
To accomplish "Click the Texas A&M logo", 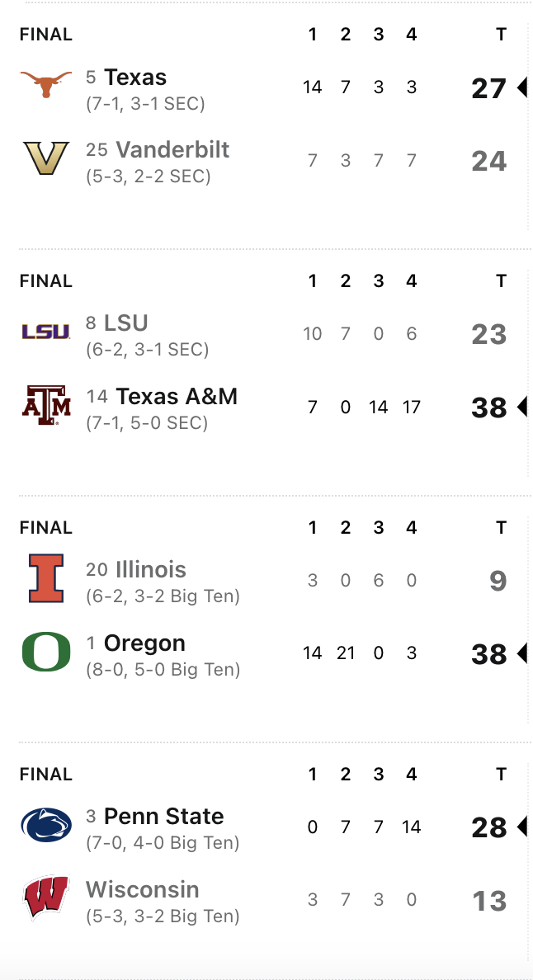I will point(46,405).
